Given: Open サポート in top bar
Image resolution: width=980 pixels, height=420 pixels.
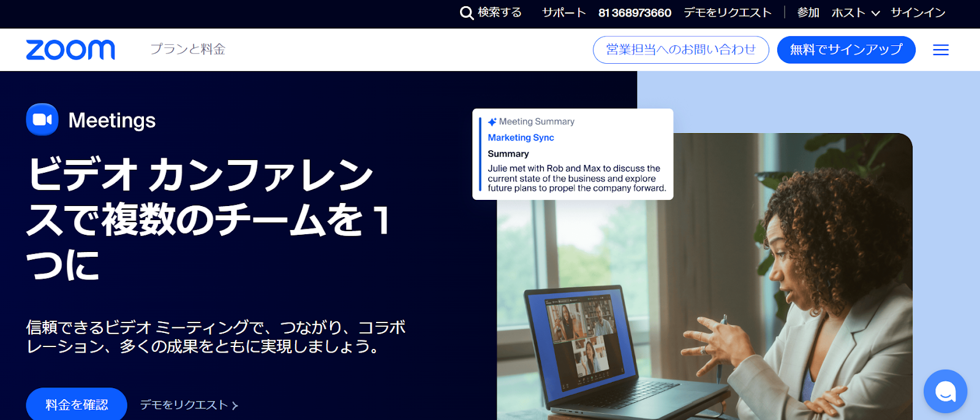Looking at the screenshot, I should [564, 13].
